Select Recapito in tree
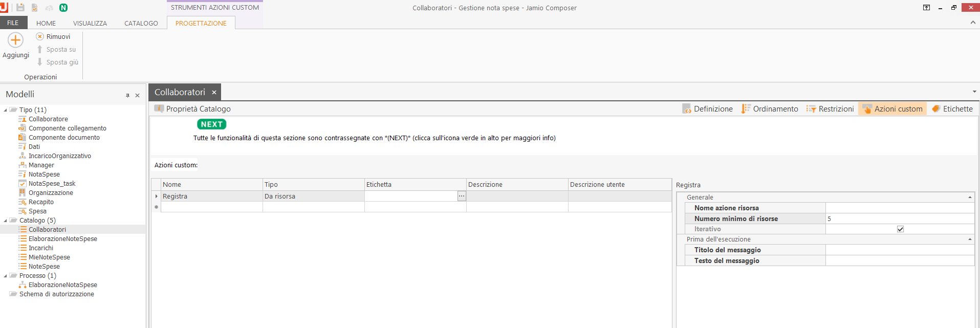 [41, 202]
